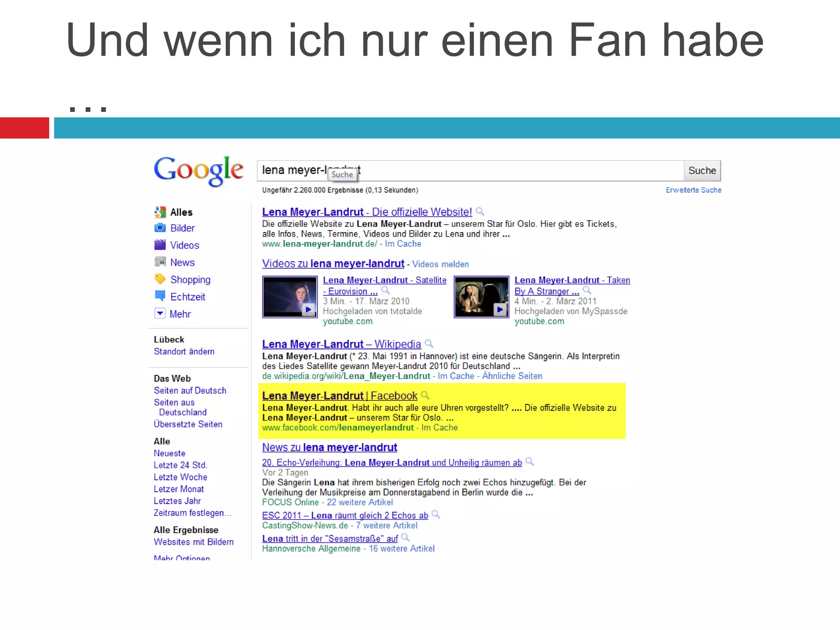Filter by Seiten auf Deutsch
The height and width of the screenshot is (630, 840).
click(x=190, y=390)
